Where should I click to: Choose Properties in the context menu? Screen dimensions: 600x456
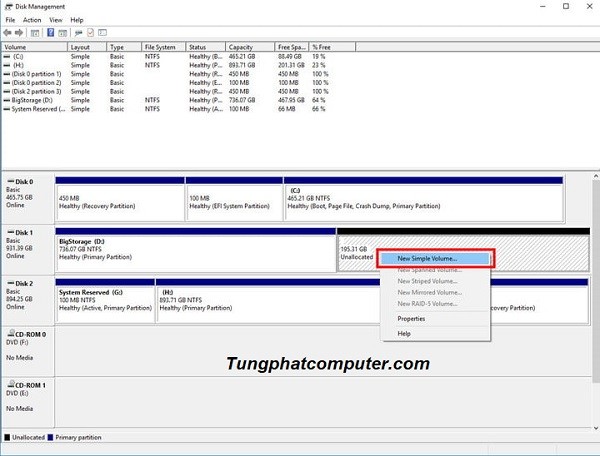point(435,319)
